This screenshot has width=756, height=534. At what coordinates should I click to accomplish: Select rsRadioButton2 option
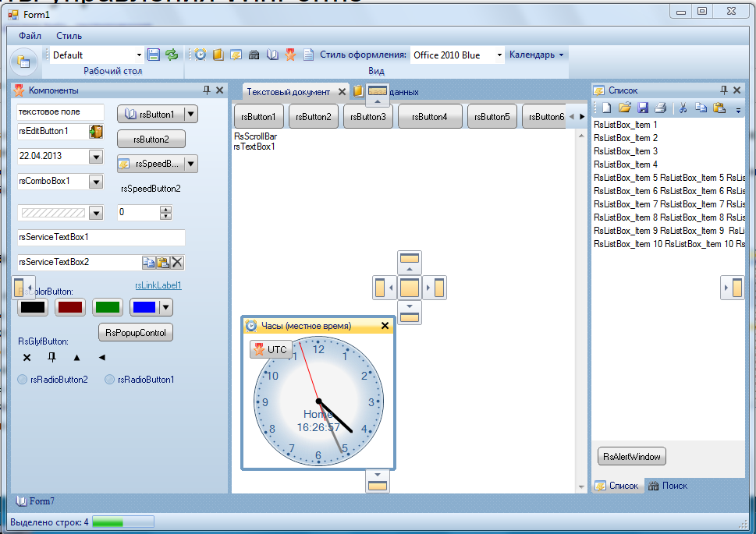point(23,380)
